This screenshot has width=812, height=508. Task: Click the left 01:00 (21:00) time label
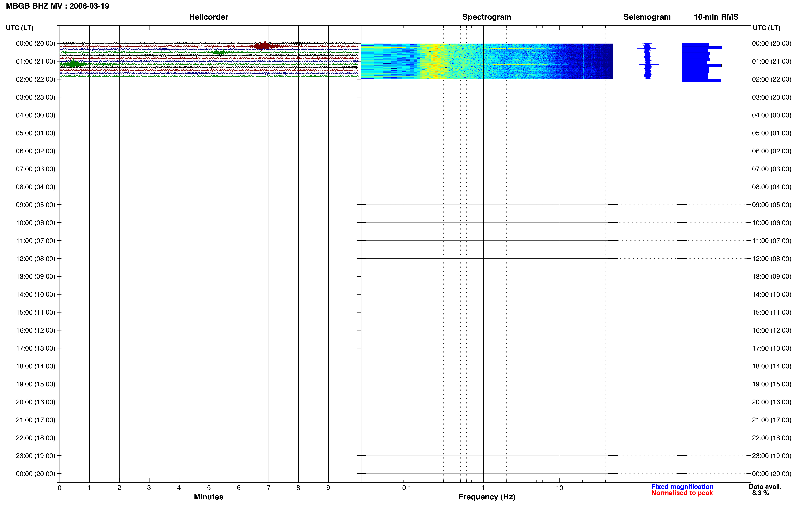(x=36, y=61)
